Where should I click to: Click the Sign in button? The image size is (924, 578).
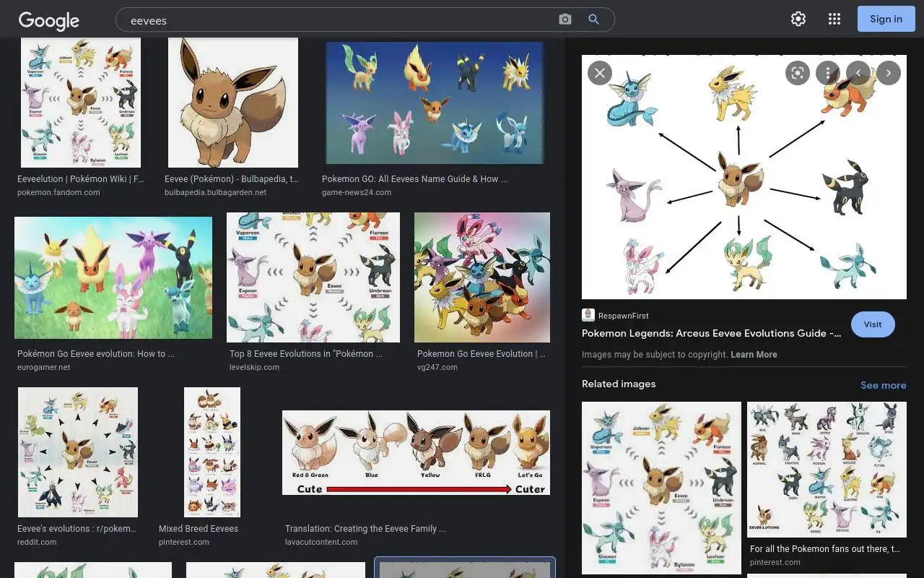886,19
